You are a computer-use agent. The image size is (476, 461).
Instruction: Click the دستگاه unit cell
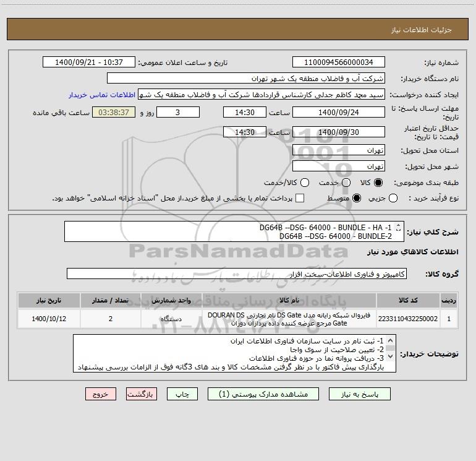point(171,319)
